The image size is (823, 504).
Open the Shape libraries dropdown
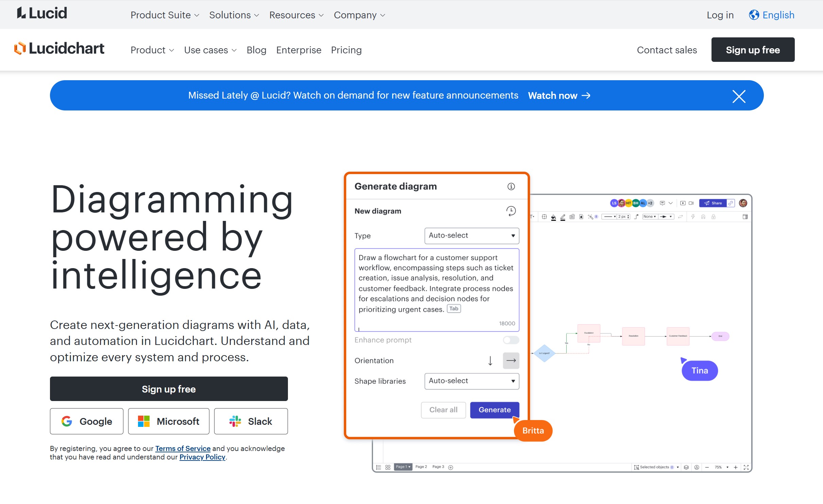[x=471, y=381]
